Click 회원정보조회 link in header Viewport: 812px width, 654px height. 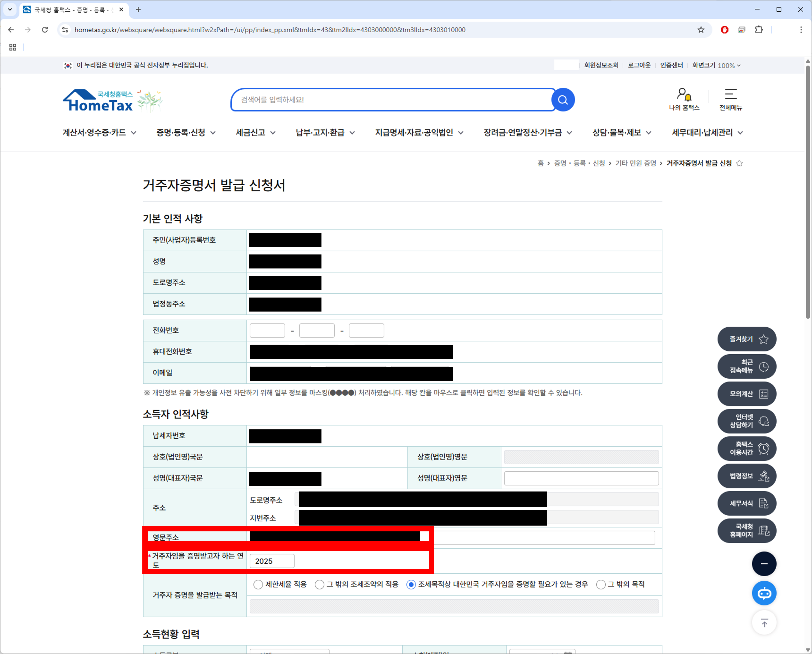tap(601, 65)
